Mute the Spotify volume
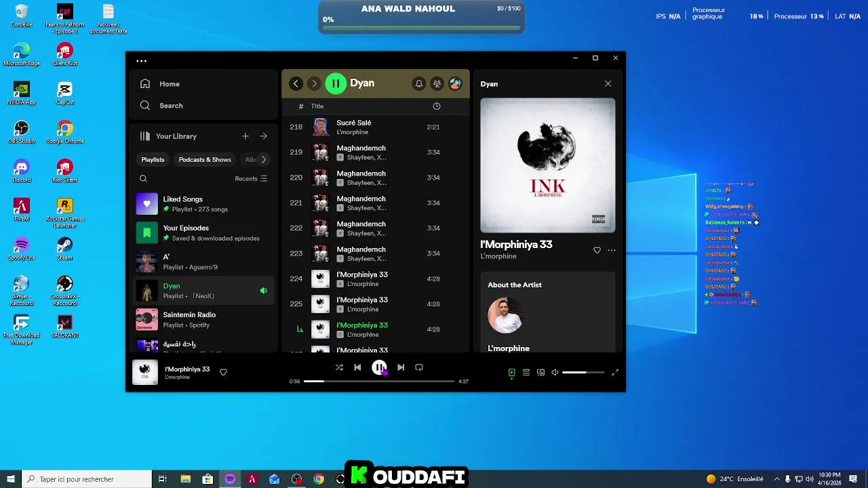The height and width of the screenshot is (488, 868). click(555, 372)
